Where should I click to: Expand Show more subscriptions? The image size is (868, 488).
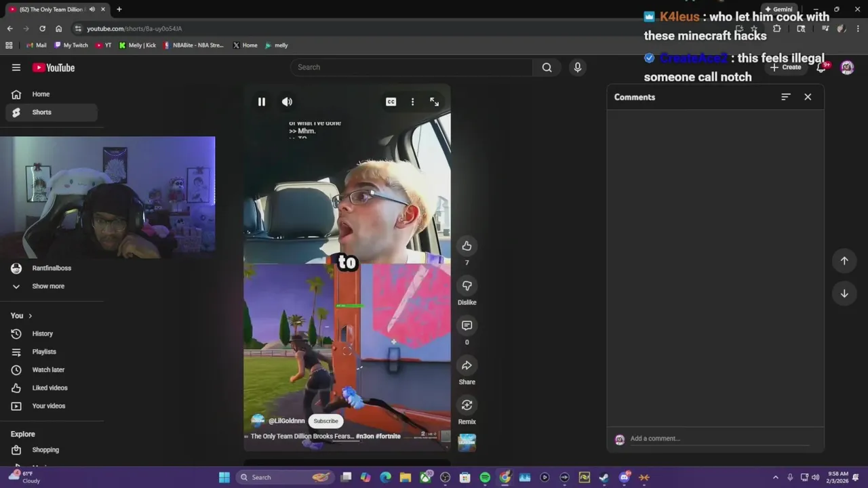(x=51, y=286)
